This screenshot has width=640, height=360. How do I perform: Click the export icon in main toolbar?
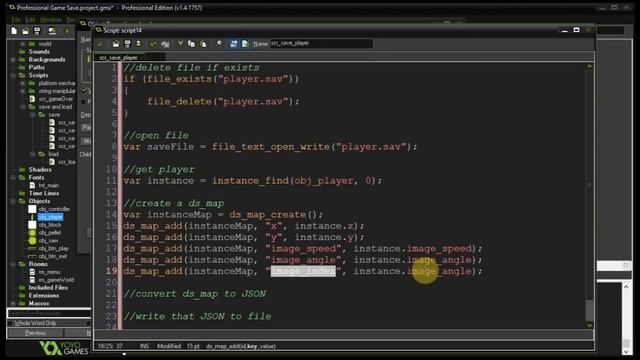click(x=52, y=31)
